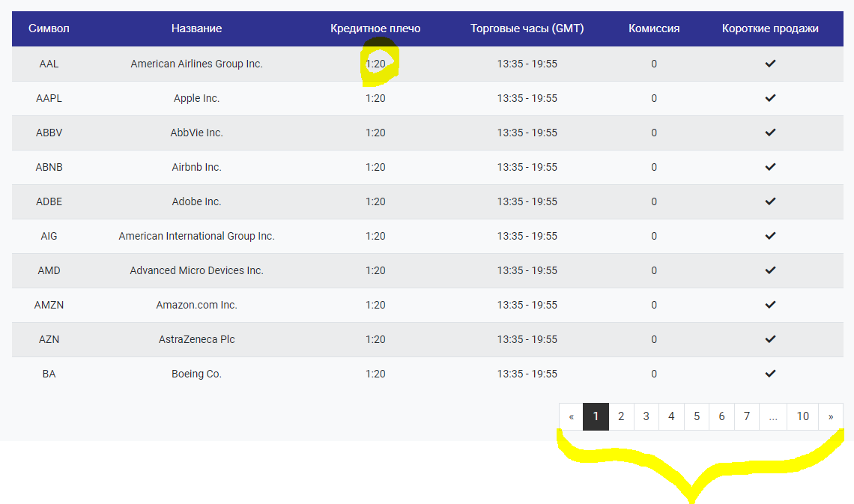Image resolution: width=854 pixels, height=504 pixels.
Task: Click the Название column header
Action: pyautogui.click(x=196, y=28)
